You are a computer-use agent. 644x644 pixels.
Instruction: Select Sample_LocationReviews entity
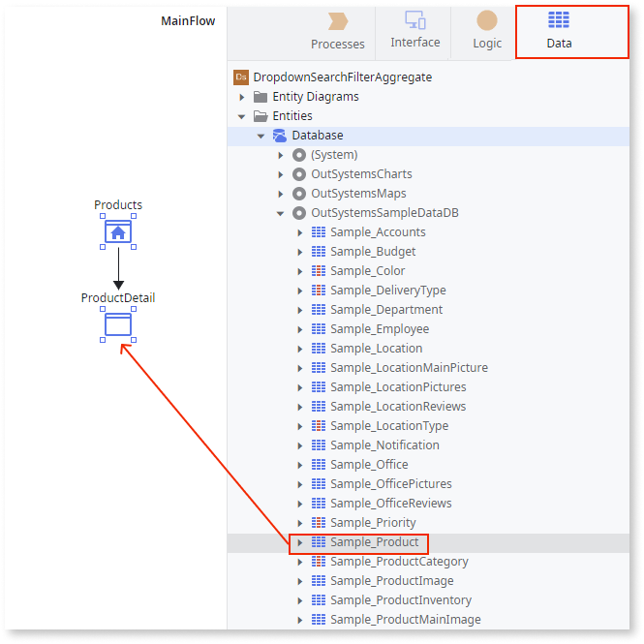point(397,407)
